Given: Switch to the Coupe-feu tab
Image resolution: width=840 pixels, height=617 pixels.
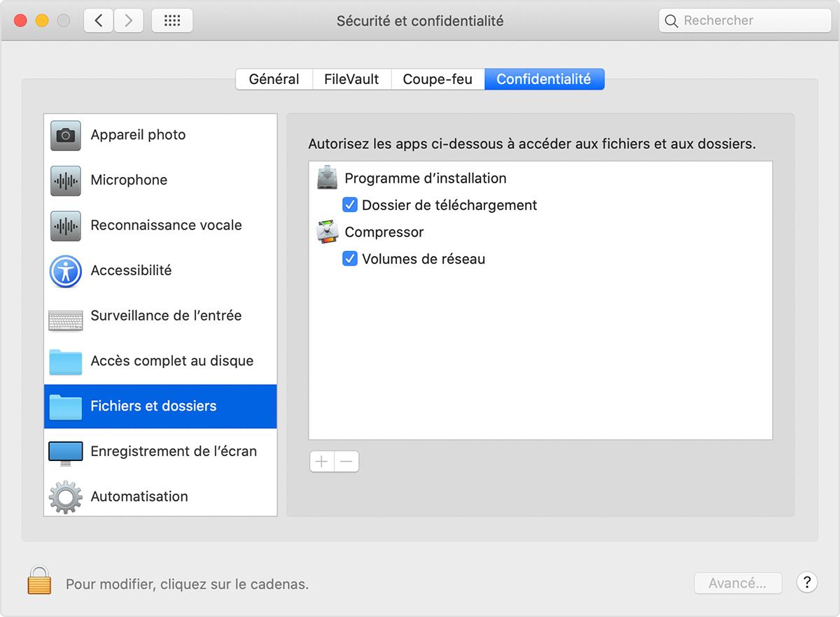Looking at the screenshot, I should pos(437,79).
